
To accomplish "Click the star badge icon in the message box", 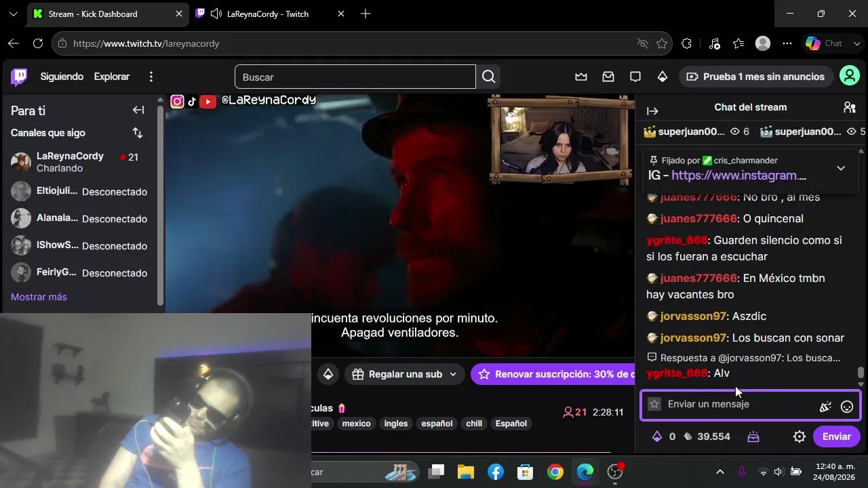I will click(654, 404).
